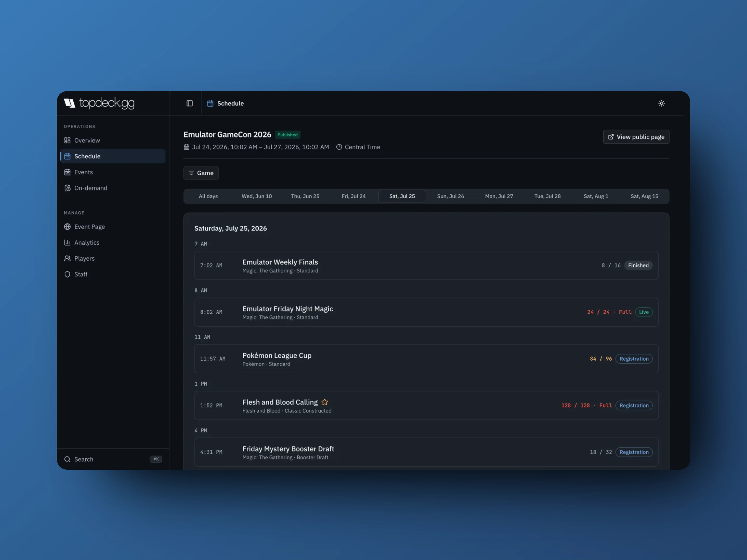The image size is (747, 560).
Task: Click the 1:52 PM start time
Action: pyautogui.click(x=211, y=405)
